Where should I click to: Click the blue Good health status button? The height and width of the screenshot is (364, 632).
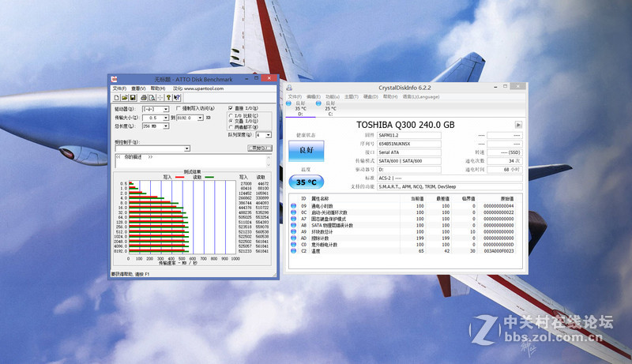(307, 150)
